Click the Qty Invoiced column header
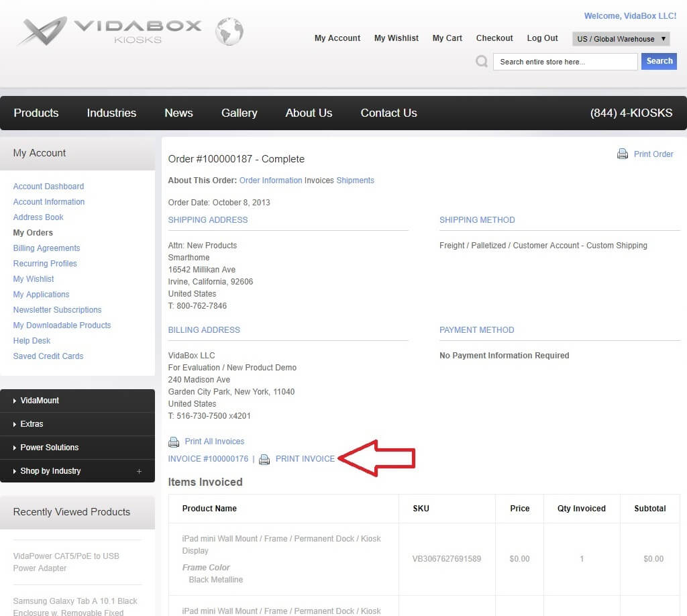This screenshot has width=687, height=616. coord(581,509)
